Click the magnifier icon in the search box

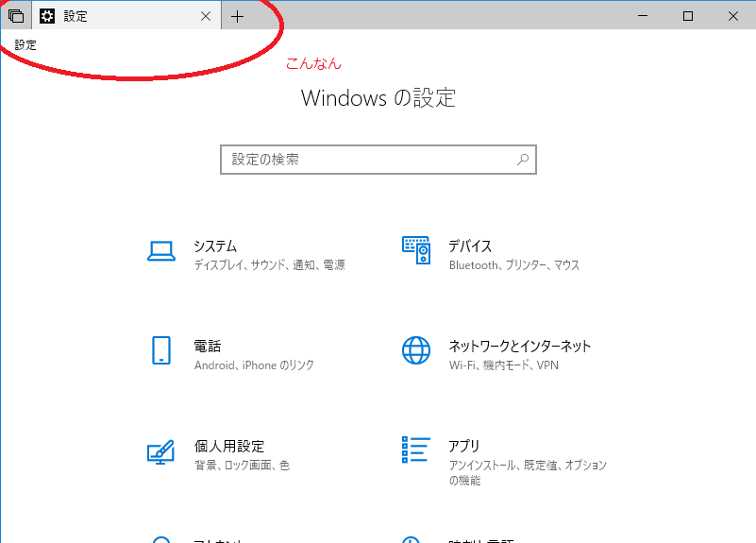click(523, 160)
